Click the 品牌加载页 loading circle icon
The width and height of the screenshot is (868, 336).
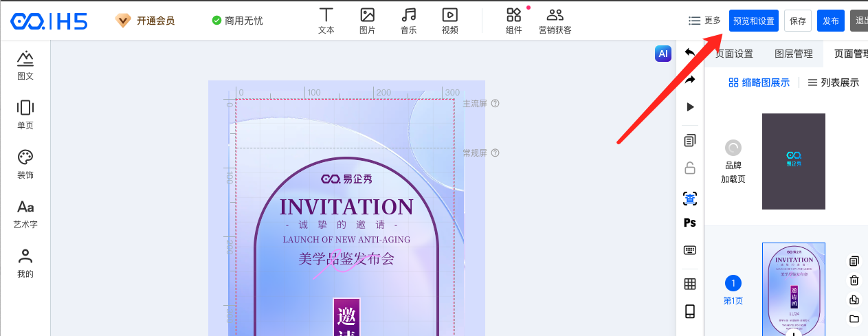[733, 148]
